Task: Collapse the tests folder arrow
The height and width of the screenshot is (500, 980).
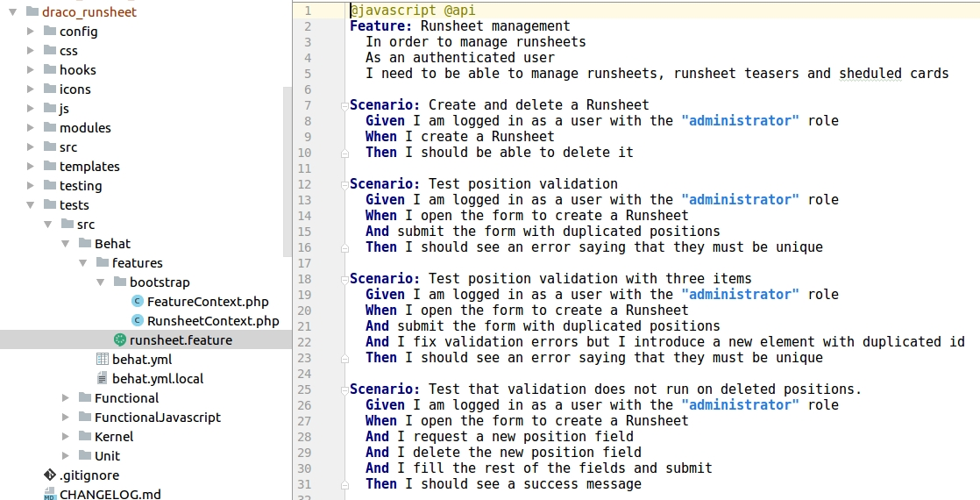Action: (31, 204)
